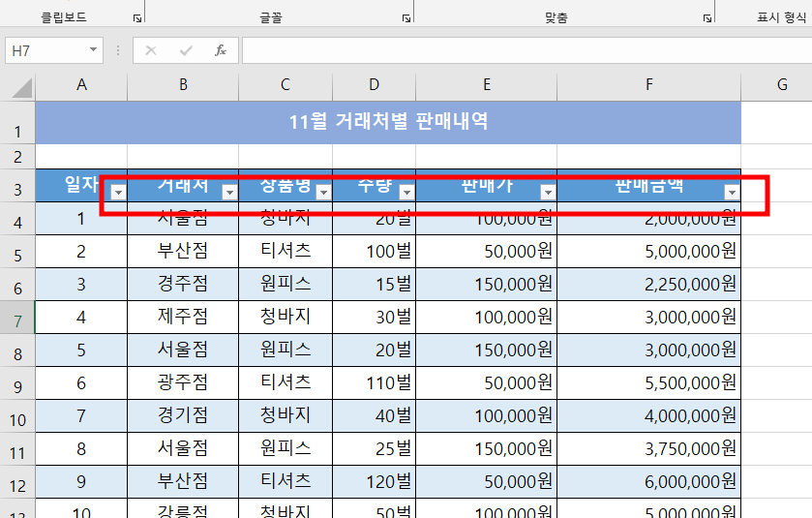
Task: Click the 원피스 cell in row 6
Action: 286,284
